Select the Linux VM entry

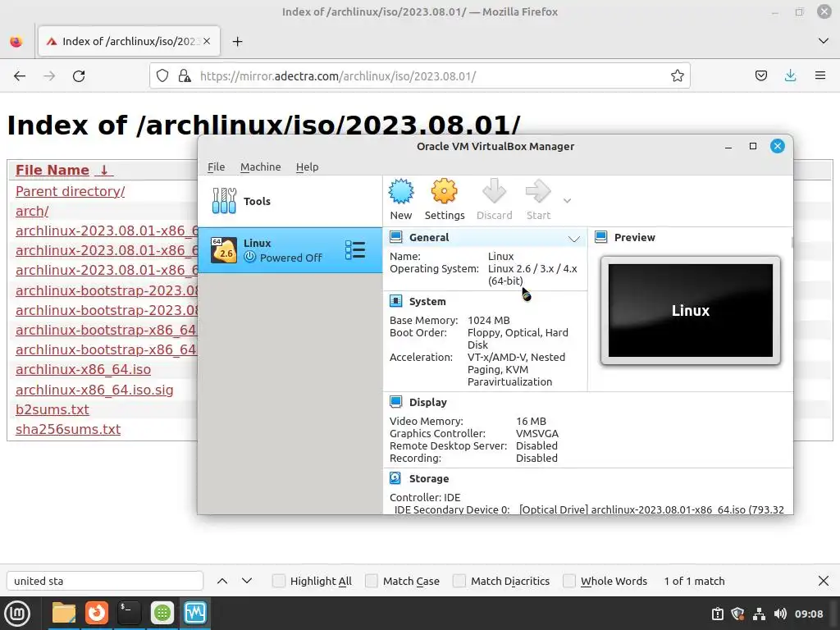[x=290, y=250]
